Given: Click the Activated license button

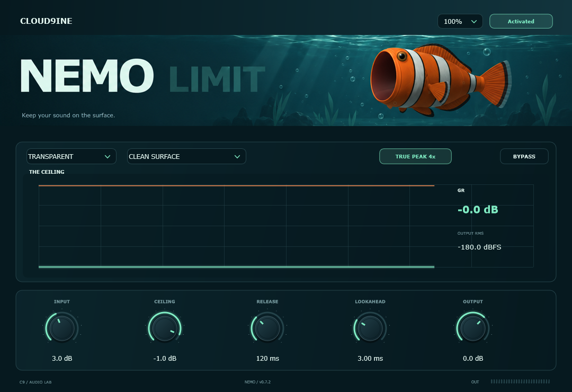Looking at the screenshot, I should tap(521, 21).
